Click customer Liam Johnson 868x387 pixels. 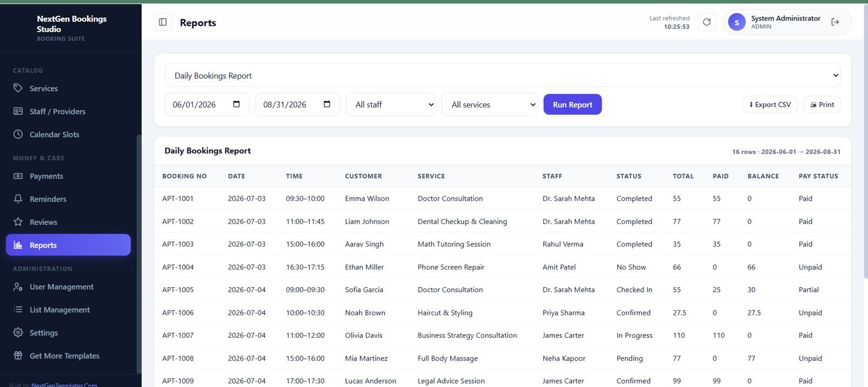pos(367,221)
